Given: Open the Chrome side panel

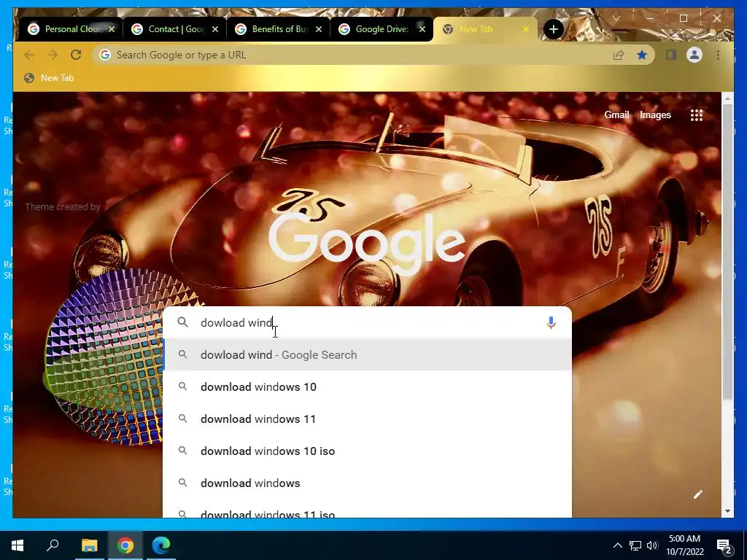Looking at the screenshot, I should (x=671, y=55).
